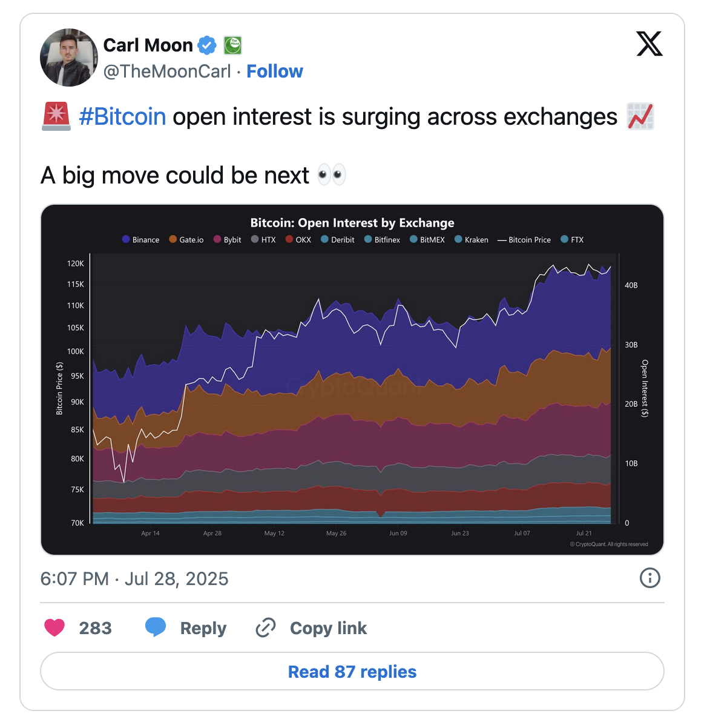This screenshot has height=728, width=707.
Task: Open the #Bitcoin hashtag link
Action: tap(122, 116)
